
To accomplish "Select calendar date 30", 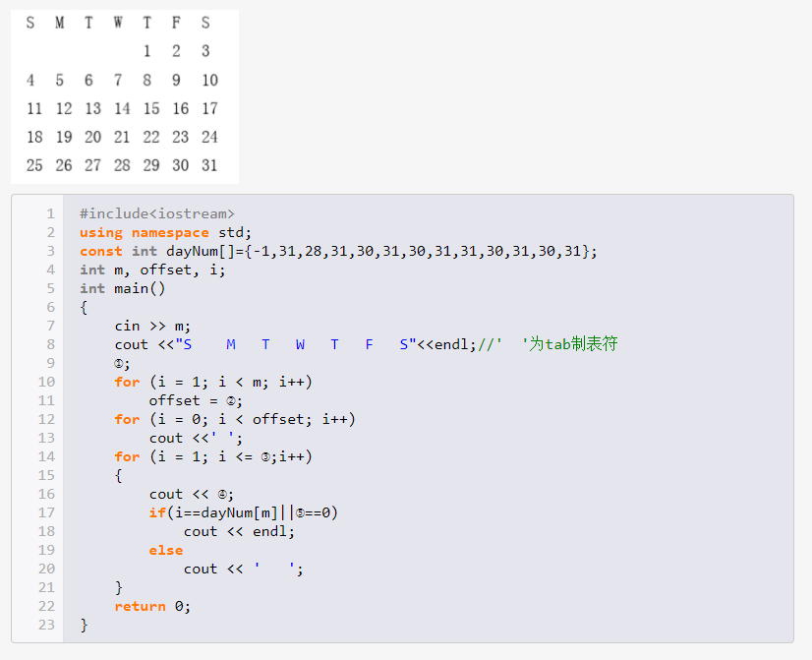I will [180, 165].
